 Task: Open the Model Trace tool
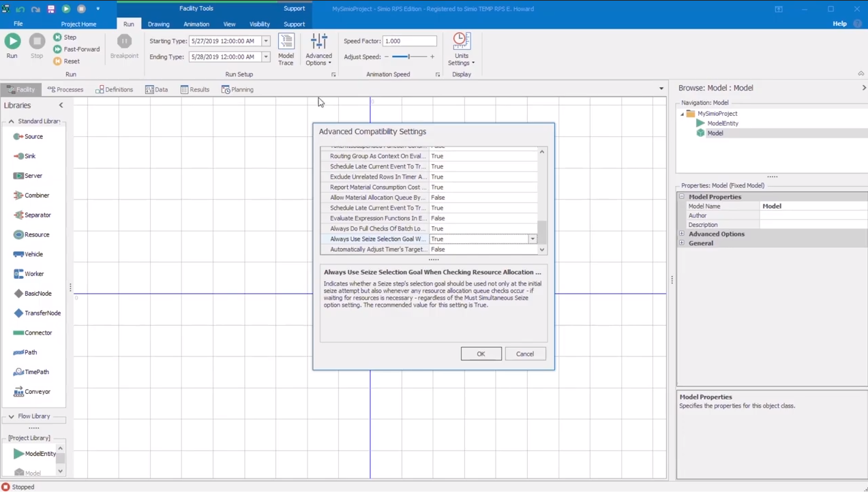(x=286, y=50)
